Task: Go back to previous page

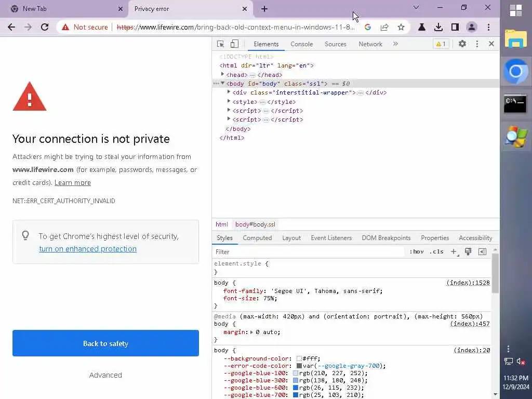Action: pyautogui.click(x=11, y=27)
